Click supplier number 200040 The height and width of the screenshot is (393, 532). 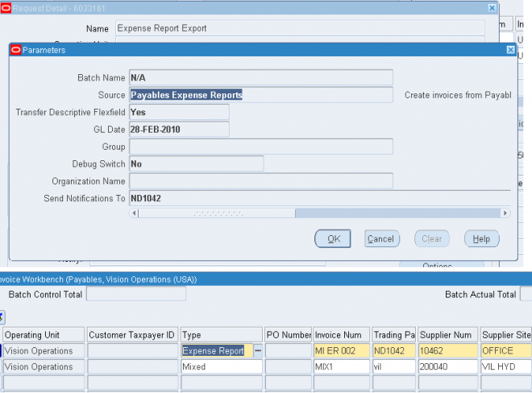[448, 366]
